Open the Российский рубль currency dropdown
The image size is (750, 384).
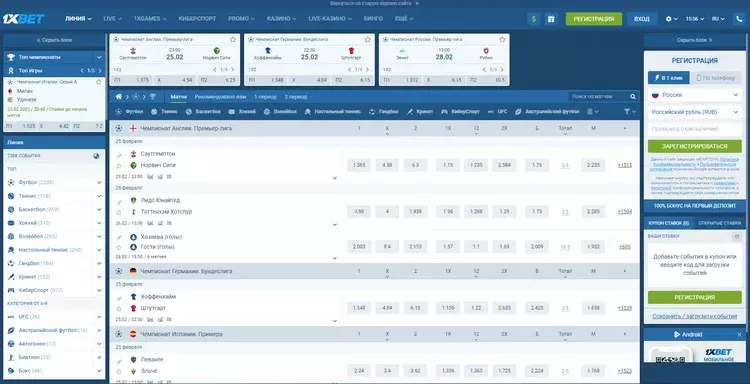pos(695,112)
